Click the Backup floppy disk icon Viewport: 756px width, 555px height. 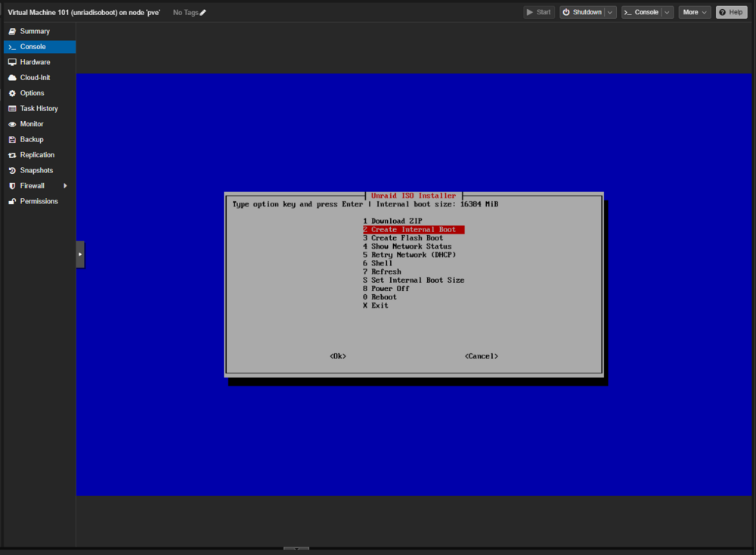(12, 139)
